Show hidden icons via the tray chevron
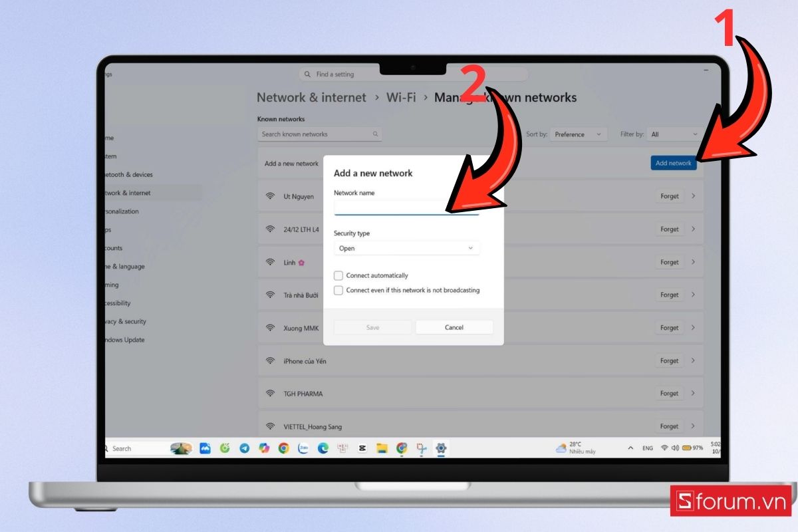 tap(630, 448)
